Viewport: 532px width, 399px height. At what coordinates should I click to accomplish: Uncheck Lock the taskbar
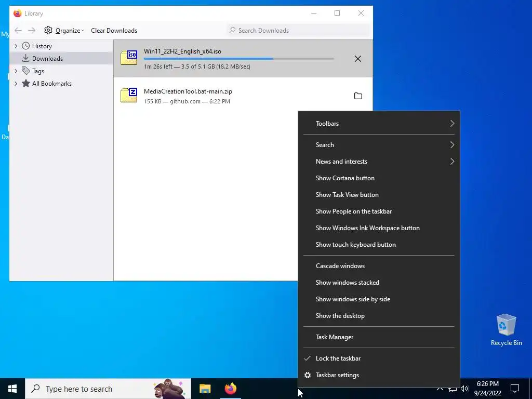379,358
